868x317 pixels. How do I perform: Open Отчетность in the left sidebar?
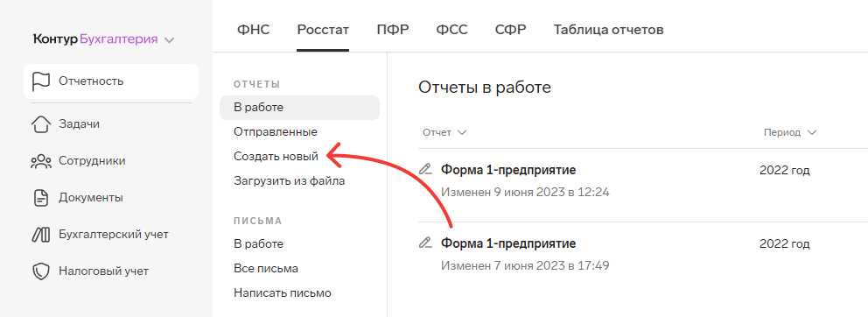click(x=111, y=81)
